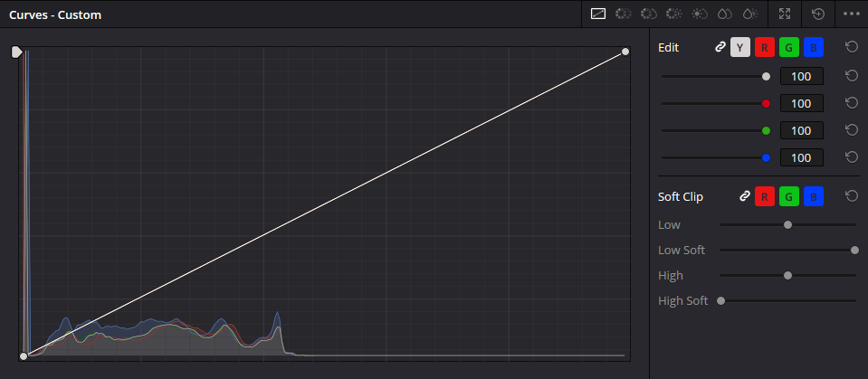Click the red intensity 100 field
The width and height of the screenshot is (868, 379).
[802, 103]
